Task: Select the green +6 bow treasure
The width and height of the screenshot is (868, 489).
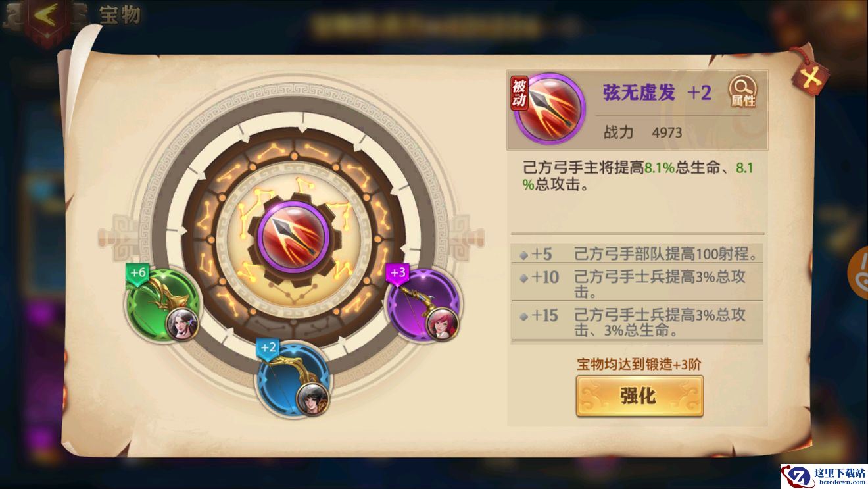Action: [162, 303]
